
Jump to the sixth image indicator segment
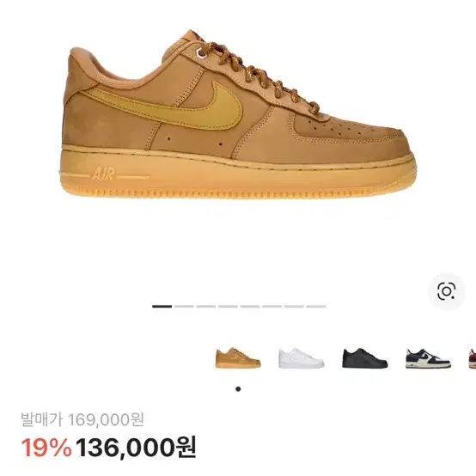(272, 306)
